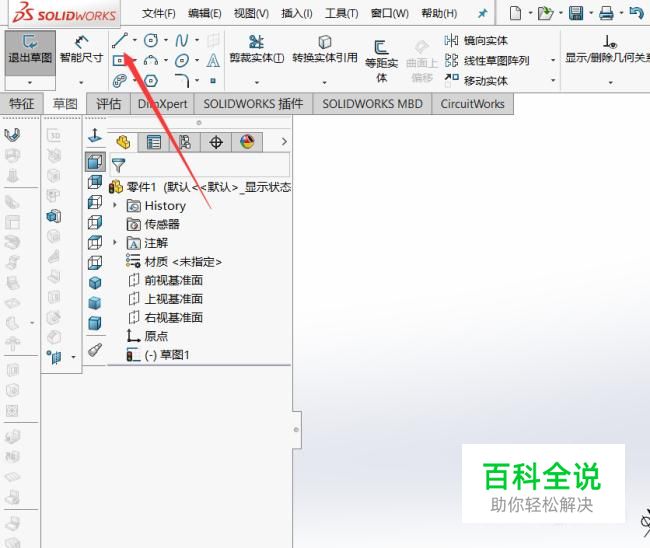Viewport: 650px width, 548px height.
Task: Toggle the menu bar pin
Action: [482, 13]
